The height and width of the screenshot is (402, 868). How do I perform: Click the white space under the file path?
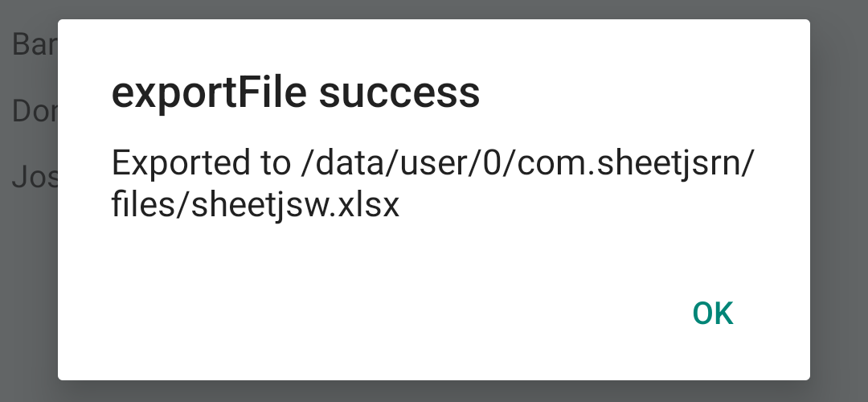pos(434,253)
